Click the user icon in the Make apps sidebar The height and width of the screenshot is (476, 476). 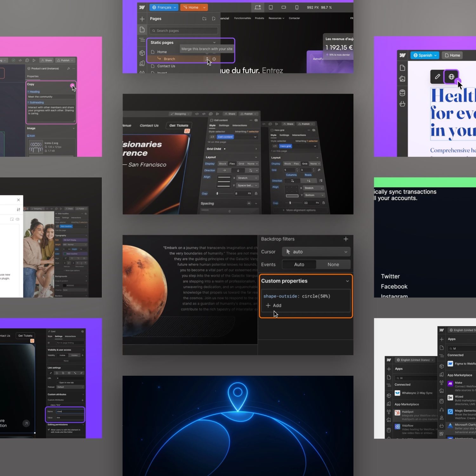[x=442, y=418]
